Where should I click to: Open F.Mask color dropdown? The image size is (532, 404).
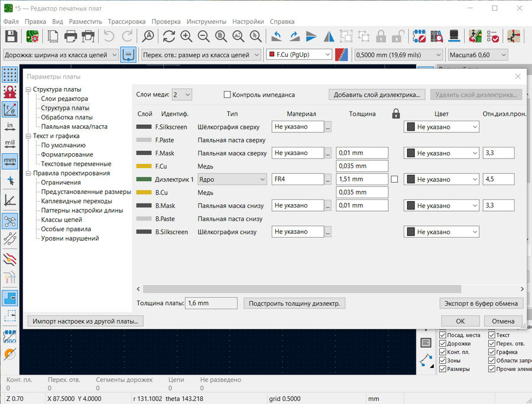(x=442, y=153)
